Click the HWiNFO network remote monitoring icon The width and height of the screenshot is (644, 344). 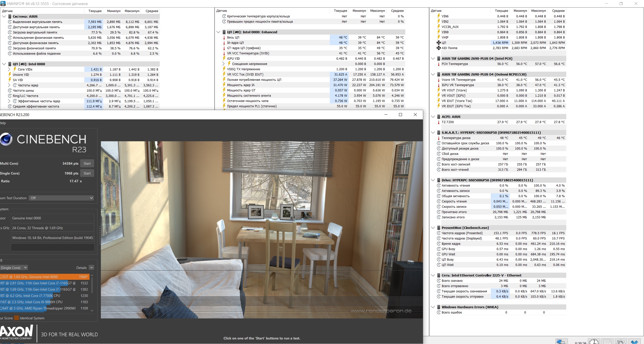tap(561, 342)
